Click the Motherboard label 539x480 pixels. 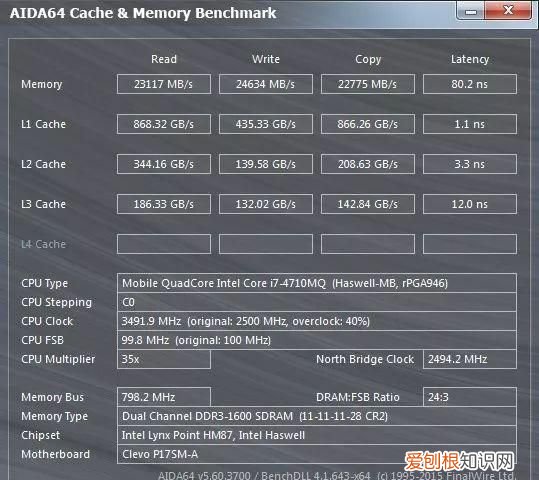coord(55,454)
